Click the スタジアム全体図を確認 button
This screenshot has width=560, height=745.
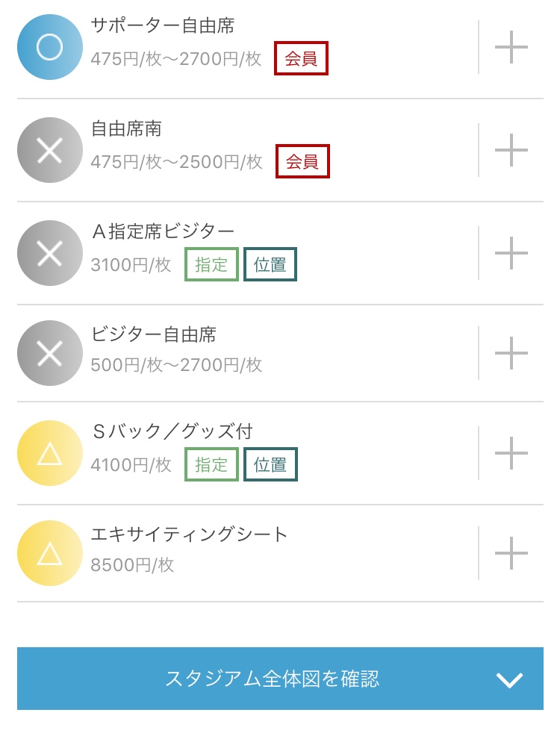273,679
